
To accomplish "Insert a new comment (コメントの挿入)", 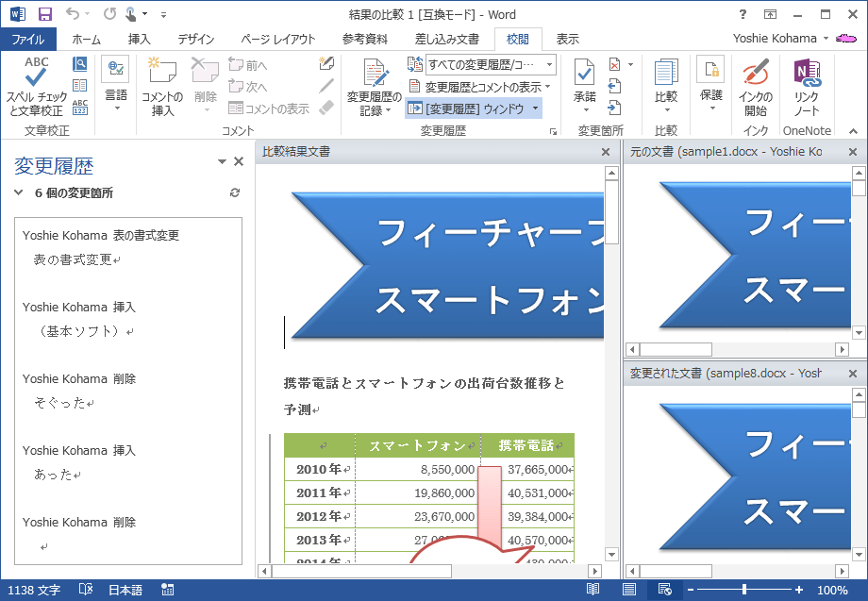I will (x=162, y=86).
